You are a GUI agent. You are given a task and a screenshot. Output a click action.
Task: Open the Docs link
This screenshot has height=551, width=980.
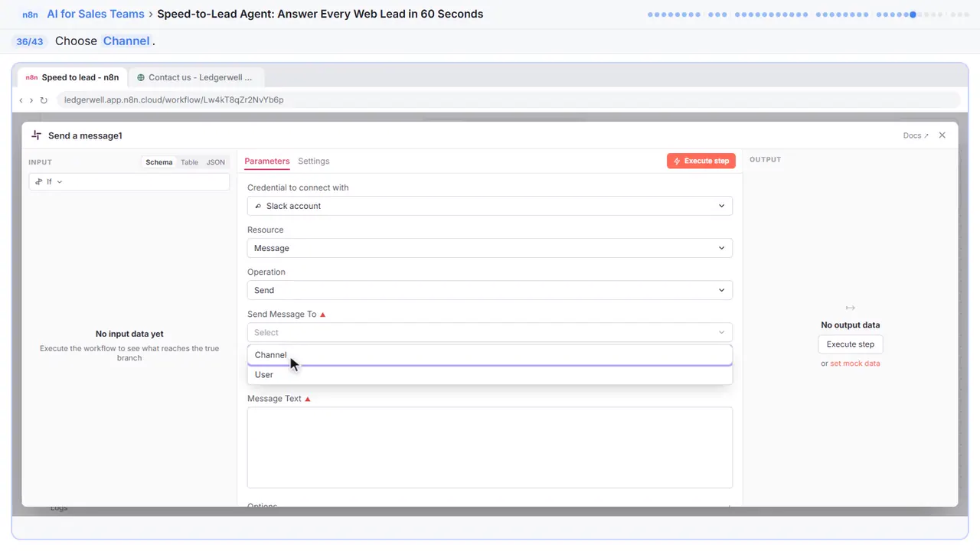pyautogui.click(x=916, y=135)
